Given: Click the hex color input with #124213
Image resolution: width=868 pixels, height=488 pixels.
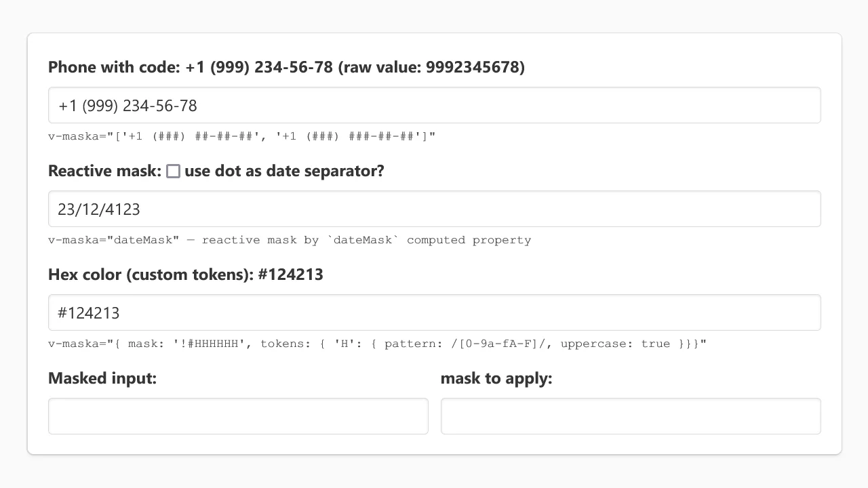Looking at the screenshot, I should 434,312.
